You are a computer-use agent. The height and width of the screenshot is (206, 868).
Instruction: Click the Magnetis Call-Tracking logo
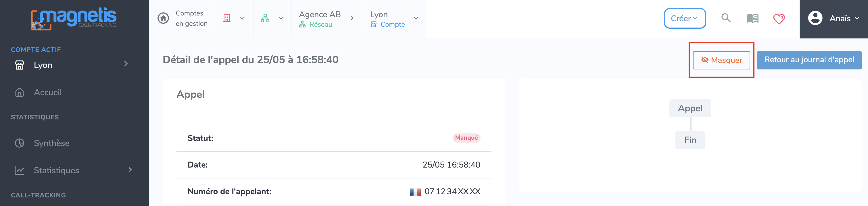(x=74, y=19)
